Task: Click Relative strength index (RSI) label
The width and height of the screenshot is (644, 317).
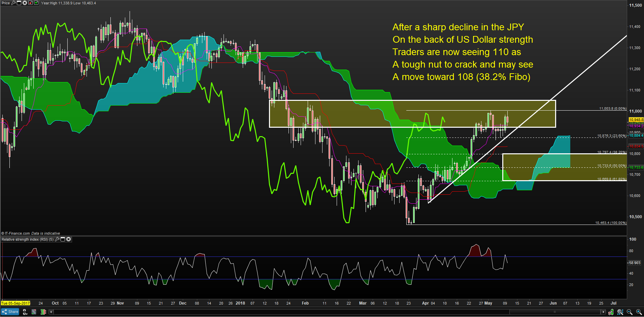Action: pyautogui.click(x=28, y=239)
